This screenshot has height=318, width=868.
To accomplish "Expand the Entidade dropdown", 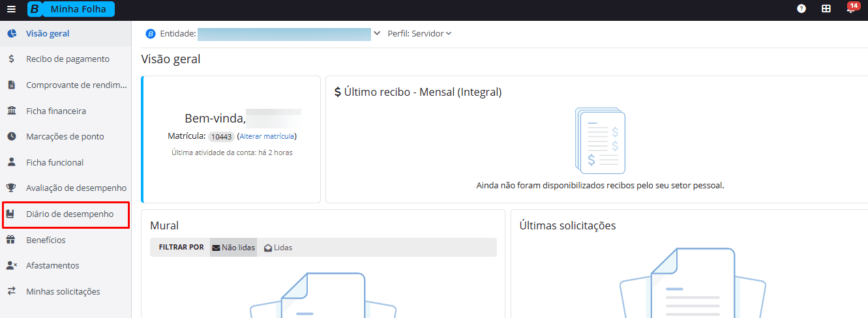I will pyautogui.click(x=376, y=34).
